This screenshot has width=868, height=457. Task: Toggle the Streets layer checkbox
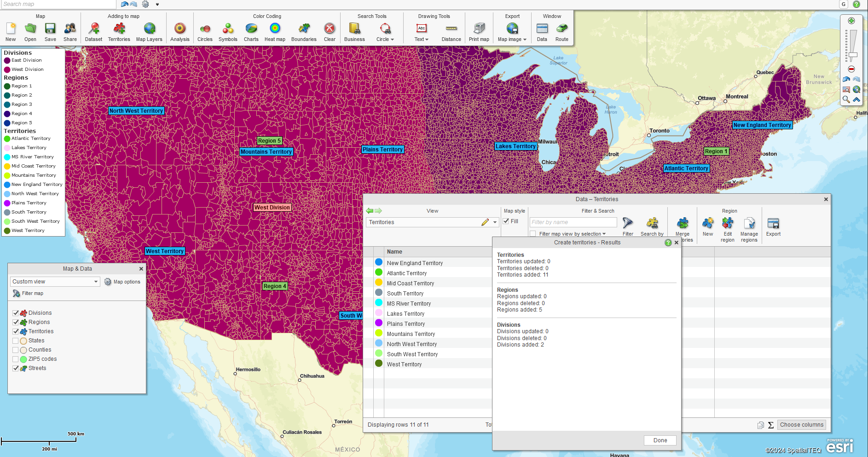pos(16,368)
